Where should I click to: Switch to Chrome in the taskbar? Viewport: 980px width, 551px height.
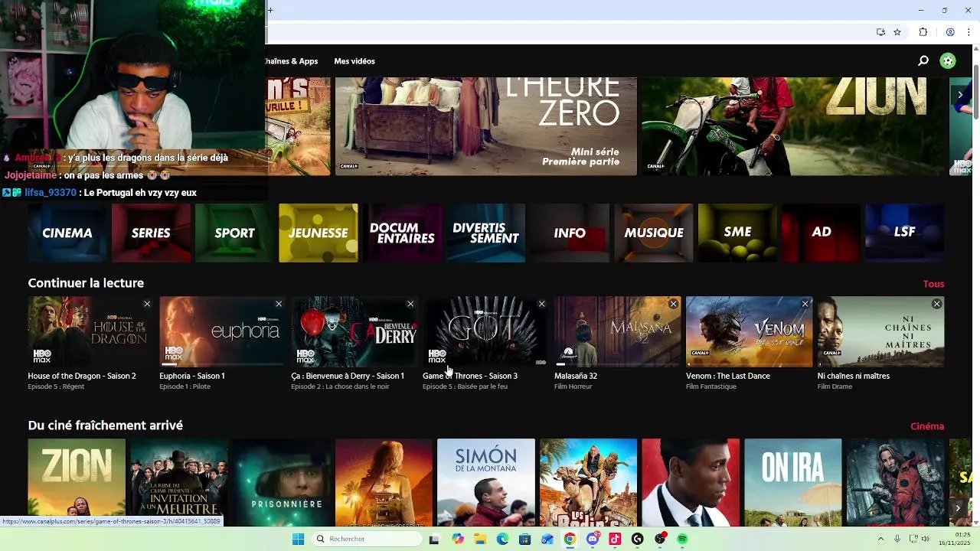pos(570,539)
